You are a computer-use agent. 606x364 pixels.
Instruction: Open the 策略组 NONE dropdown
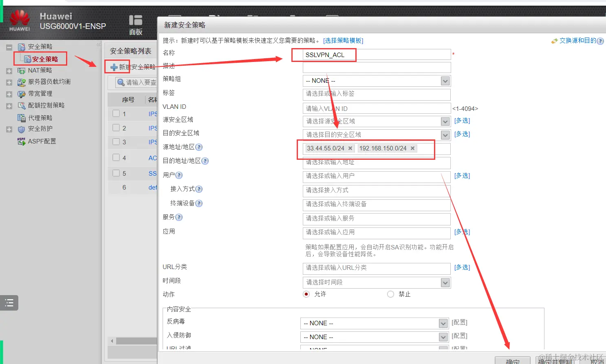(x=377, y=81)
